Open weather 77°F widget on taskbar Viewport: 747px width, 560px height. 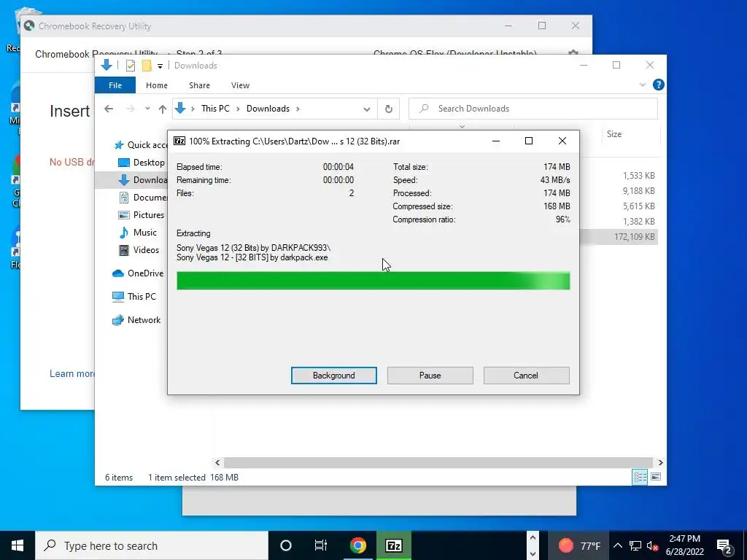coord(579,545)
